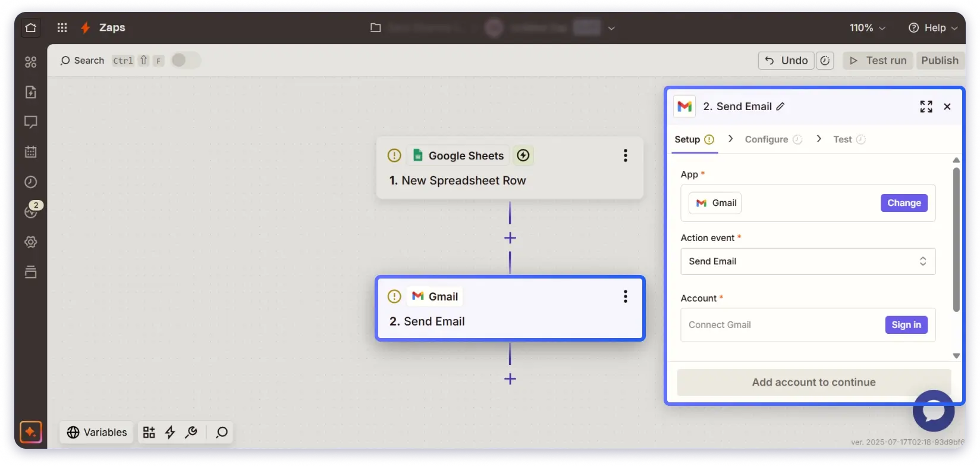Open the Action event Send Email dropdown
The height and width of the screenshot is (466, 980).
808,261
